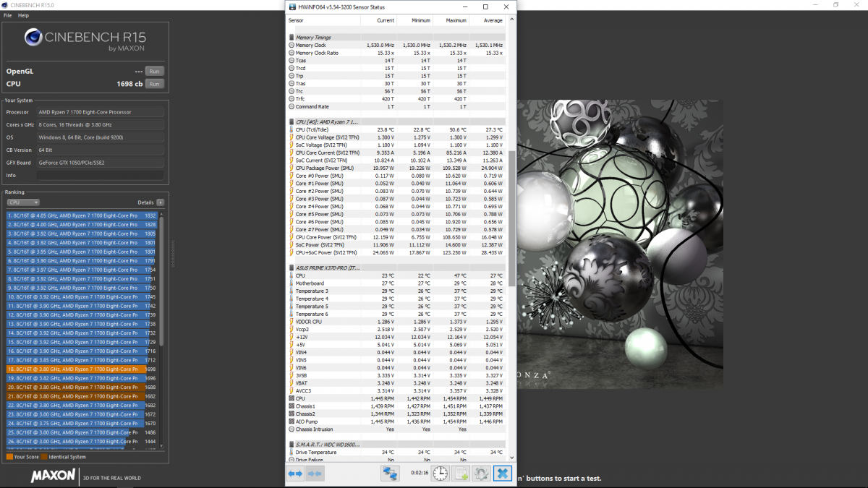Click the Motherboard temperature row icon
This screenshot has width=868, height=488.
[x=292, y=283]
